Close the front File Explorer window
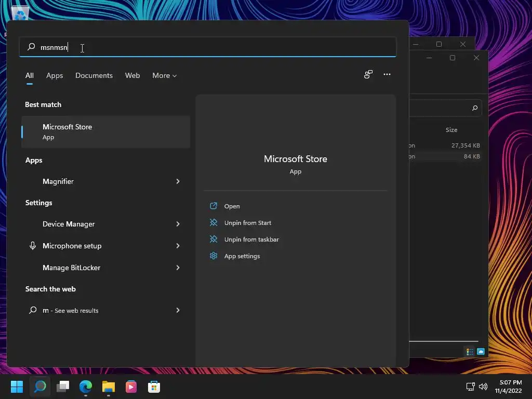Viewport: 532px width, 399px height. click(x=476, y=58)
